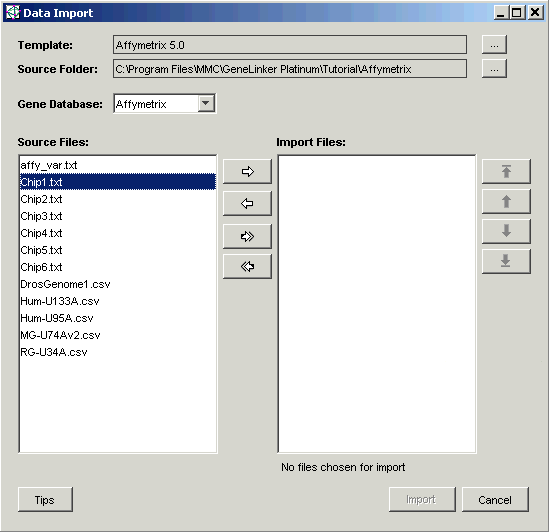The width and height of the screenshot is (549, 532).
Task: Click the Source Folder path field
Action: (x=290, y=69)
